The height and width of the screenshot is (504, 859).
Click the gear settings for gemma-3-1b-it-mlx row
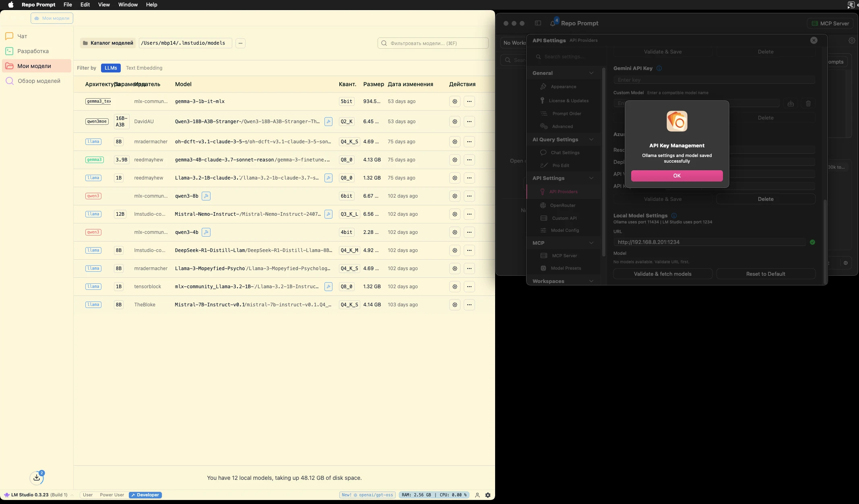455,101
